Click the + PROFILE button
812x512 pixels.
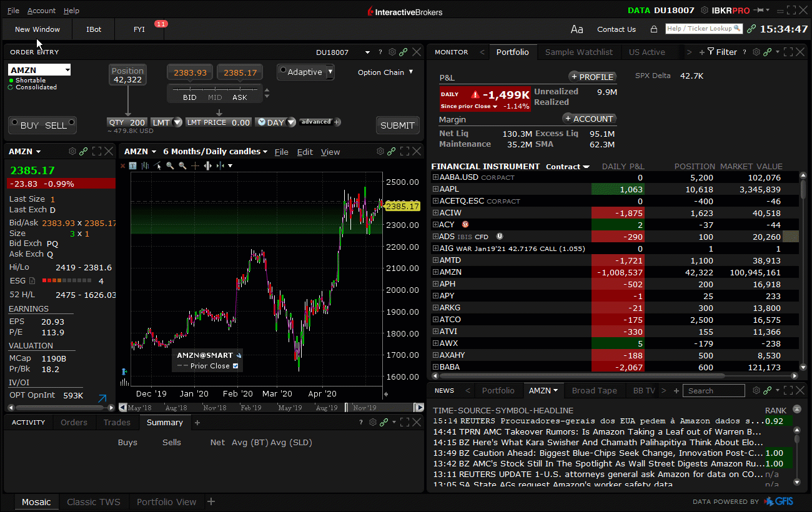click(x=592, y=77)
